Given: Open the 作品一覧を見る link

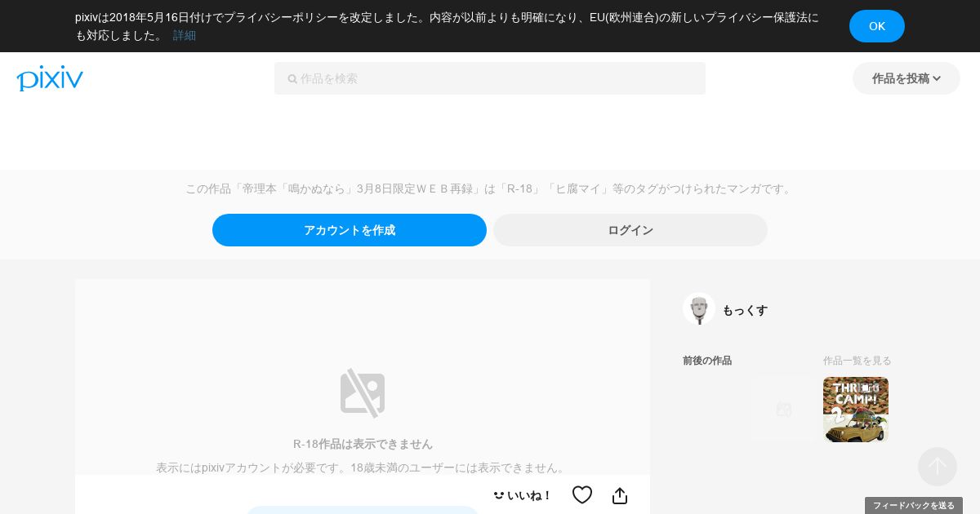Looking at the screenshot, I should pyautogui.click(x=857, y=361).
